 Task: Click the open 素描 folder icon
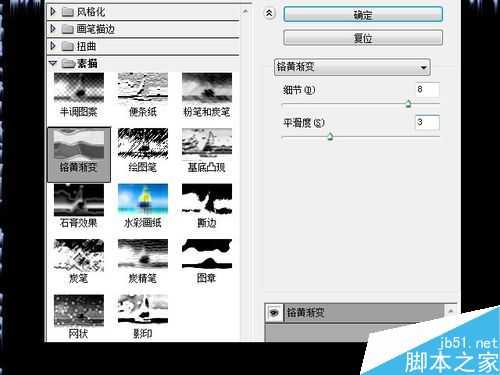tap(68, 63)
